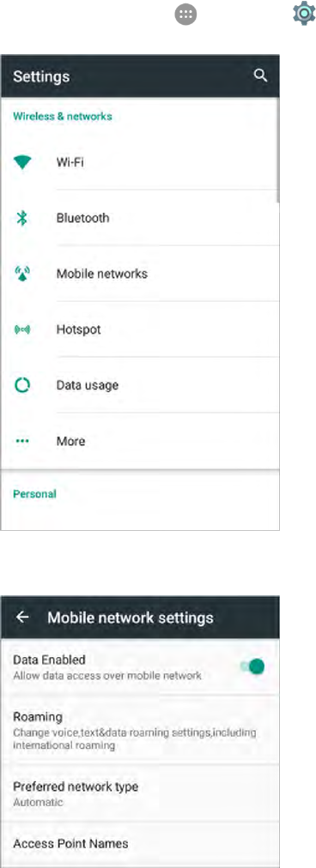Click the blue settings gear icon

304,14
